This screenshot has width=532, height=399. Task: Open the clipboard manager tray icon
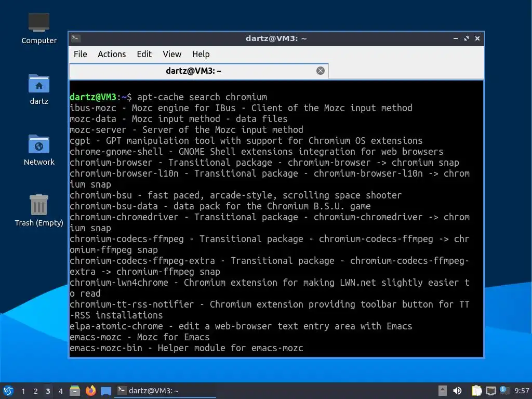point(476,391)
